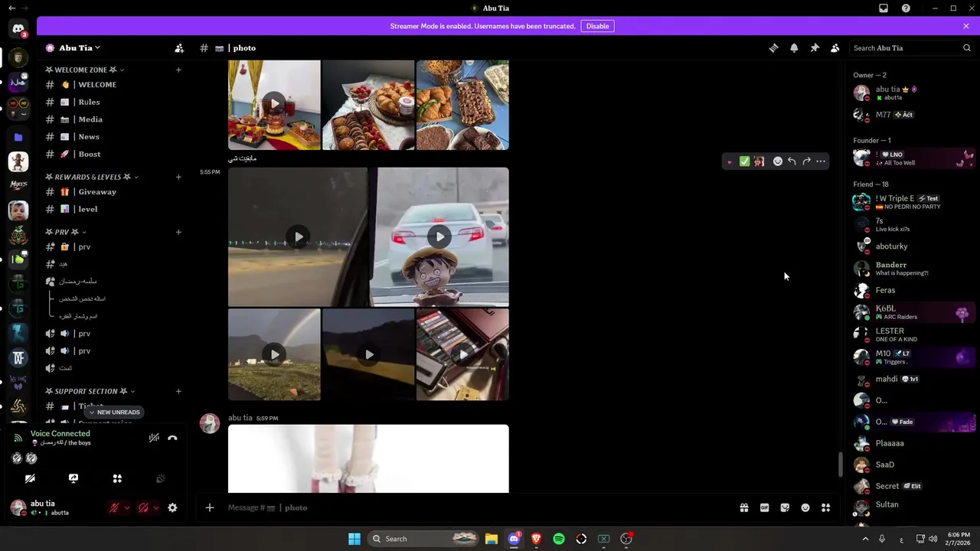Collapse the WELCOME ZONE category
This screenshot has width=980, height=551.
[x=84, y=70]
